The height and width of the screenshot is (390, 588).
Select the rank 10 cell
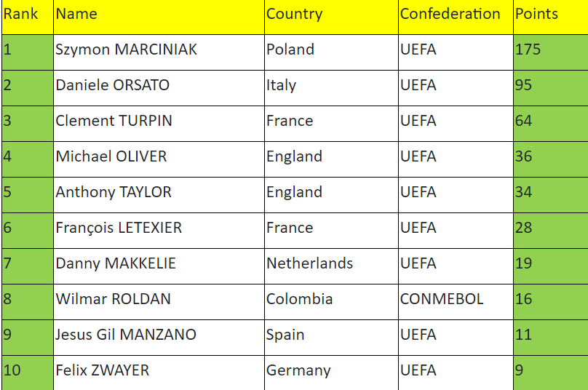coord(28,373)
